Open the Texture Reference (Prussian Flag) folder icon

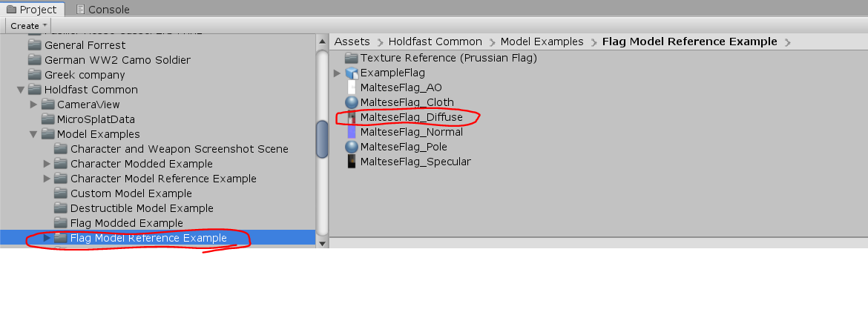tap(351, 58)
